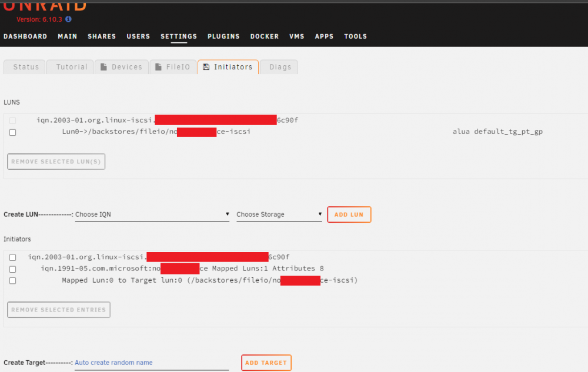Click the Mapped Lun:0 to Target lun:0 text
Screen dimensions: 588x372
[x=122, y=280]
